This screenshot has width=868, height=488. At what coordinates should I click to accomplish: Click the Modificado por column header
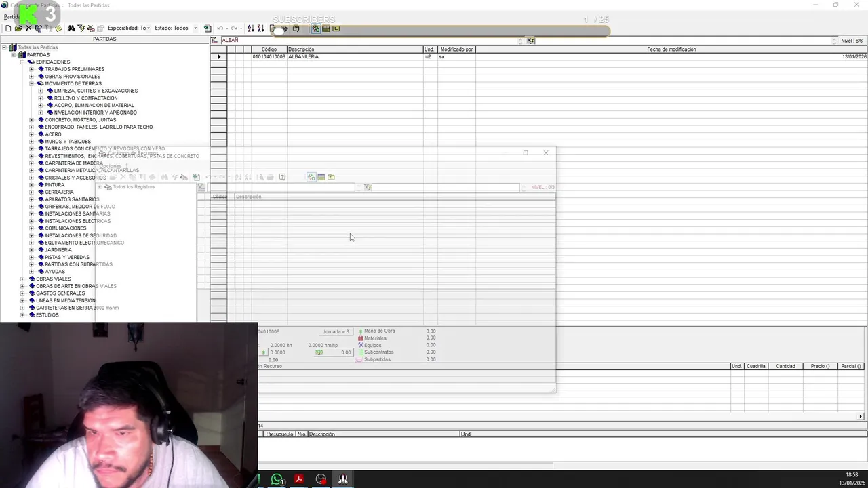(x=456, y=49)
